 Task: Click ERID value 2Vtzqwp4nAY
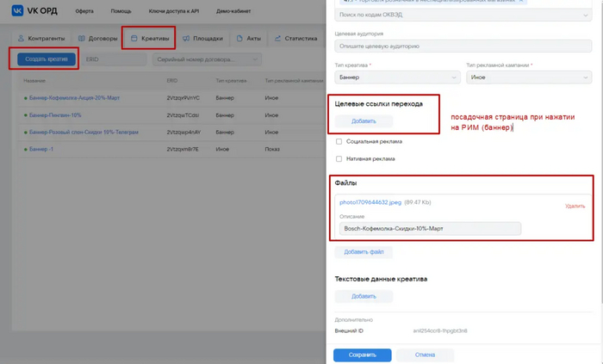click(183, 132)
